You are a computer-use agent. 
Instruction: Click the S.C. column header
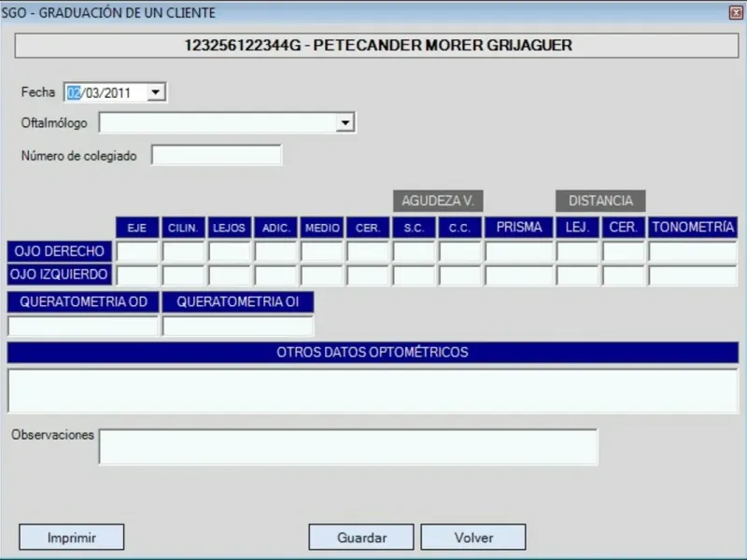pyautogui.click(x=414, y=228)
